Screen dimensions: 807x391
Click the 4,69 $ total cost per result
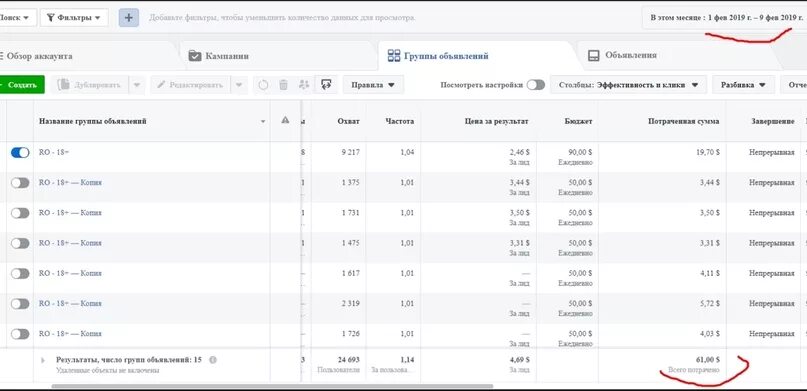[x=519, y=360]
